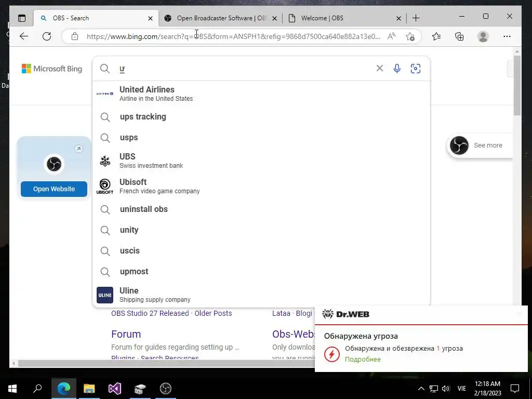532x399 pixels.
Task: Select 'upmost' suggestion
Action: pos(261,271)
